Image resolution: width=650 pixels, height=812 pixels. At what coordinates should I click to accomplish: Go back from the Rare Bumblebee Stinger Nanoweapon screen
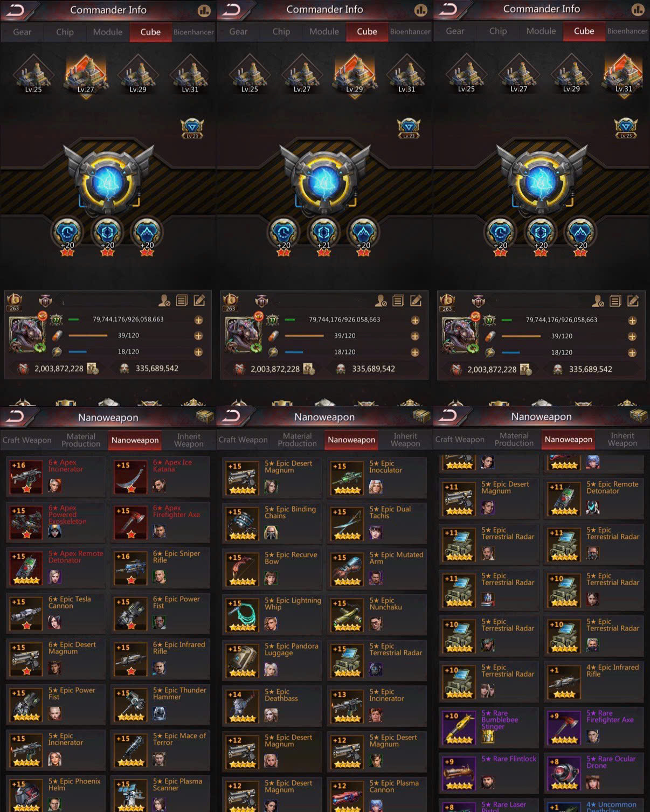pyautogui.click(x=448, y=416)
